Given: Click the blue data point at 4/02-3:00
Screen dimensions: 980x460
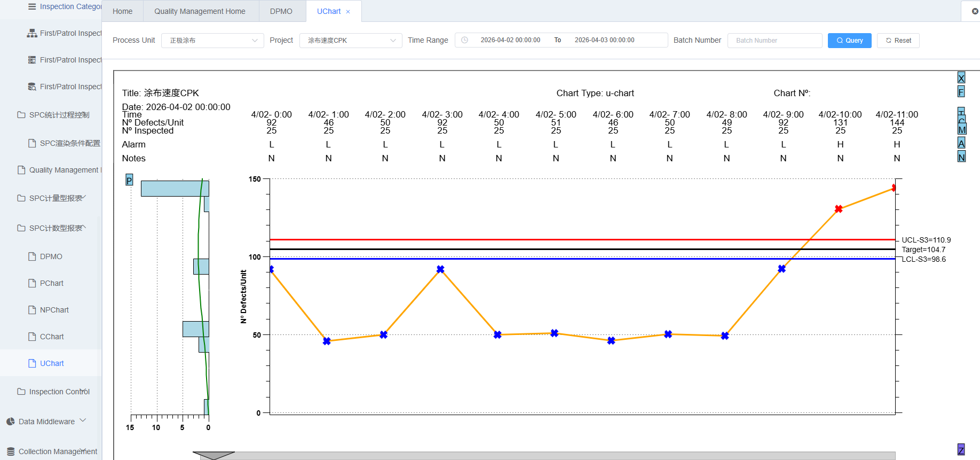Looking at the screenshot, I should [440, 269].
